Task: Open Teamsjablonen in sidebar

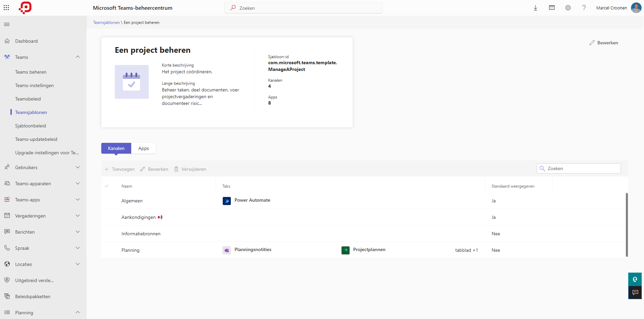Action: tap(31, 112)
